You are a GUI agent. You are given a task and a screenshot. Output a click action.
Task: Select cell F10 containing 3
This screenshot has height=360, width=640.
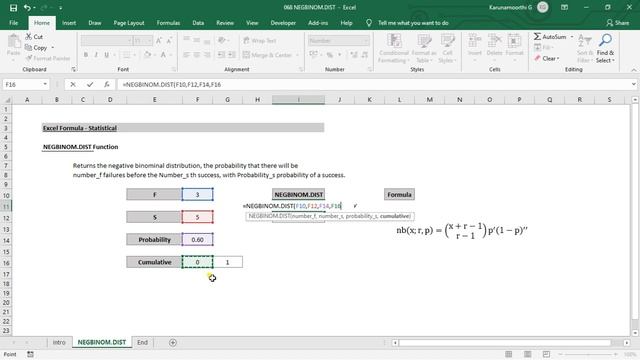click(x=198, y=195)
